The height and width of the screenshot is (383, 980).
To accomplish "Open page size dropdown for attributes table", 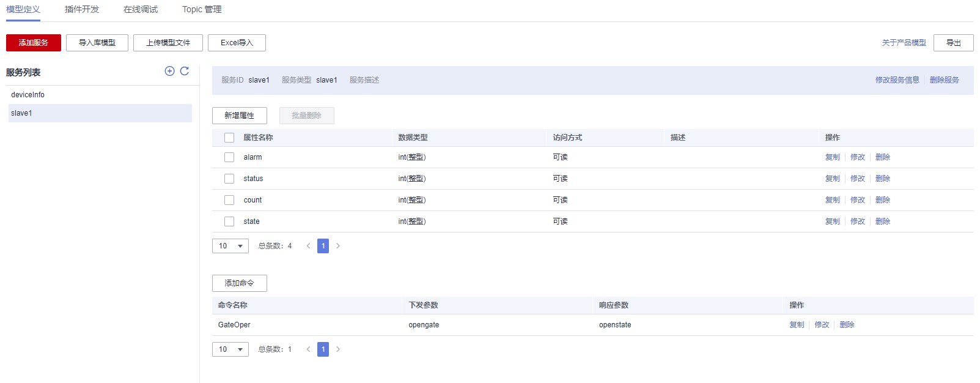I will [230, 246].
